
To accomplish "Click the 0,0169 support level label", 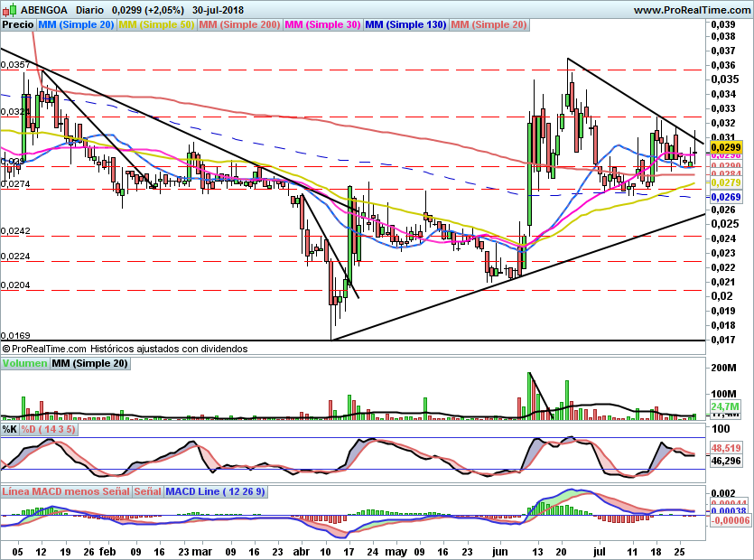I will tap(15, 335).
